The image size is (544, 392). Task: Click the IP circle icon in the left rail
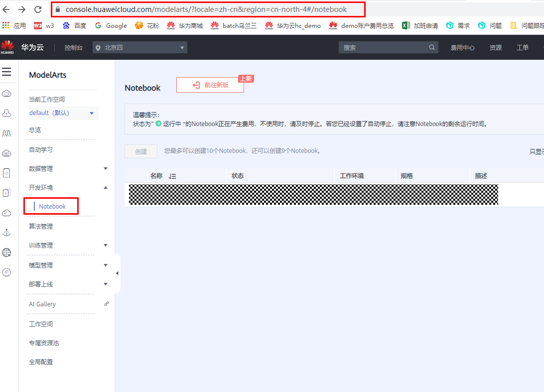(6, 272)
